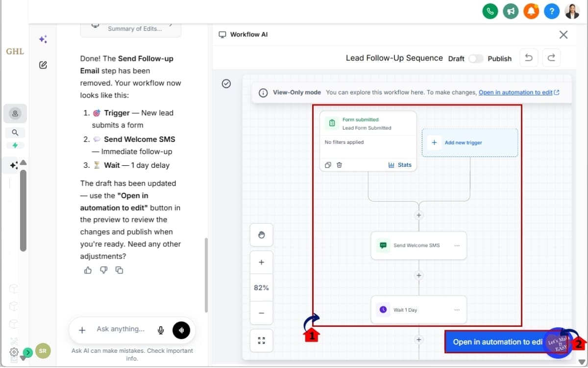Click the Workflow AI panel title
This screenshot has height=368, width=588.
click(250, 34)
